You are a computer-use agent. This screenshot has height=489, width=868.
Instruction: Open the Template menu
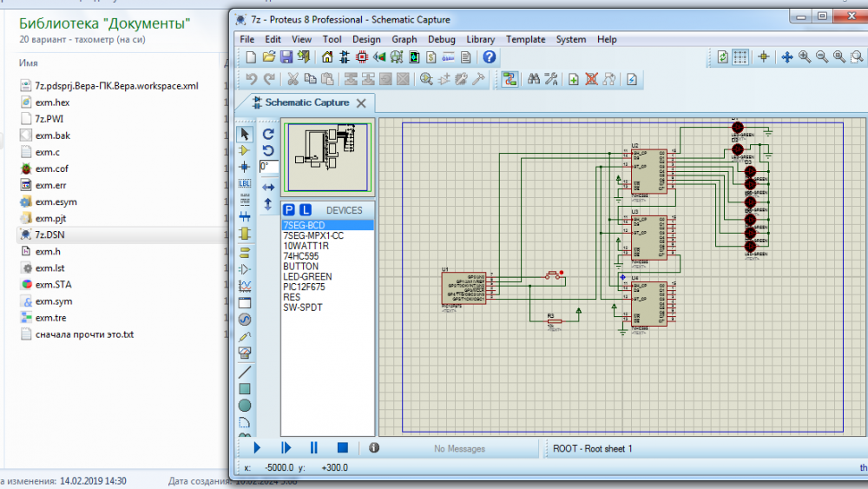coord(525,39)
